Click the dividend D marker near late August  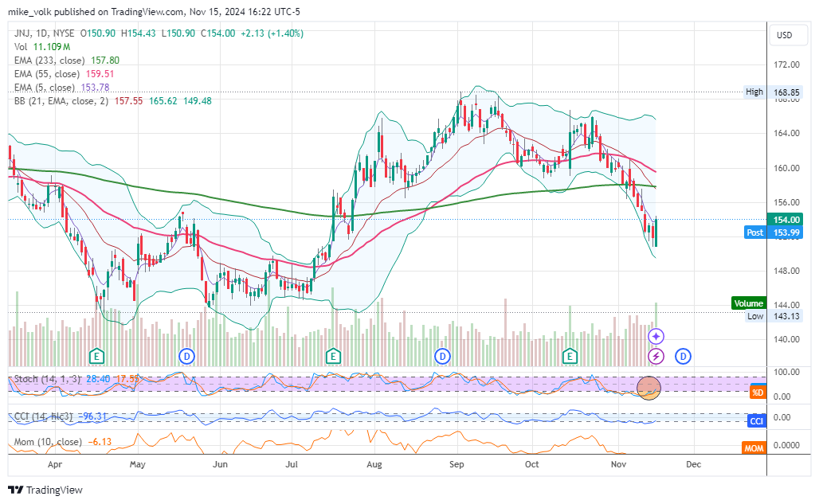tap(443, 357)
